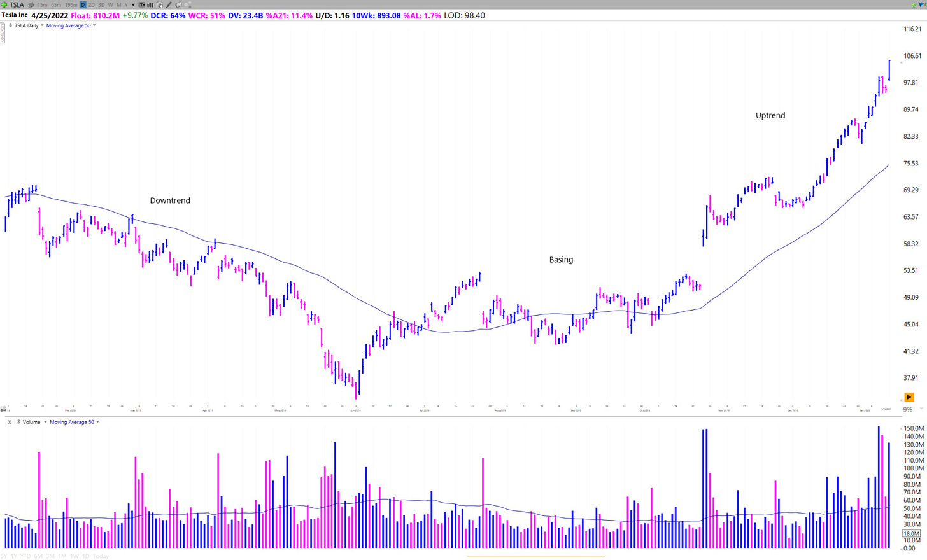Viewport: 927px width, 560px height.
Task: Select the 2D timeframe
Action: pyautogui.click(x=92, y=5)
